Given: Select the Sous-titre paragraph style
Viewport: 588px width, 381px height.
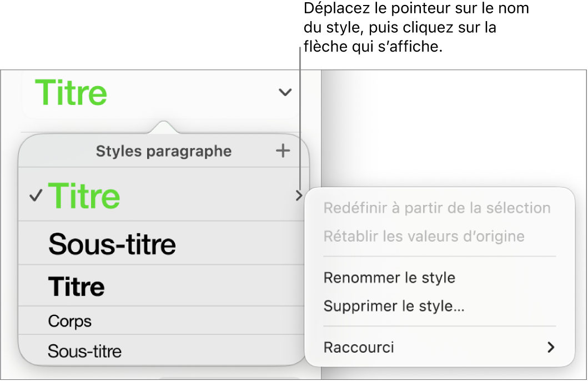Looking at the screenshot, I should point(112,243).
